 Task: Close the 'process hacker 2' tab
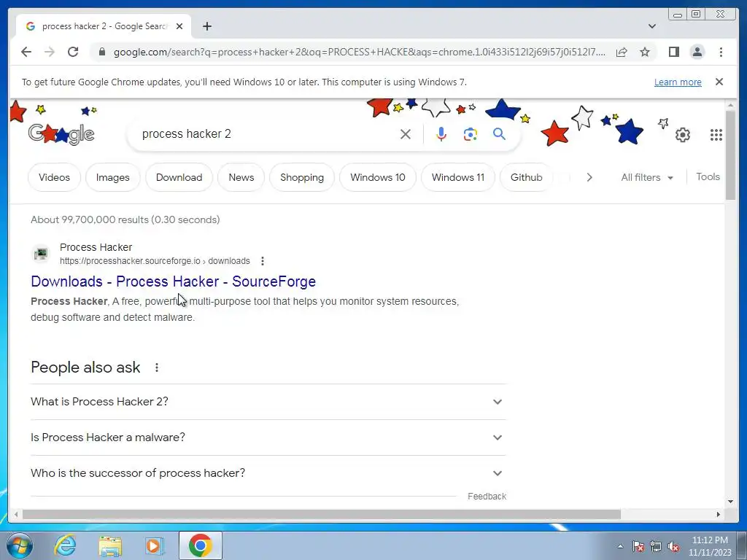(x=179, y=26)
